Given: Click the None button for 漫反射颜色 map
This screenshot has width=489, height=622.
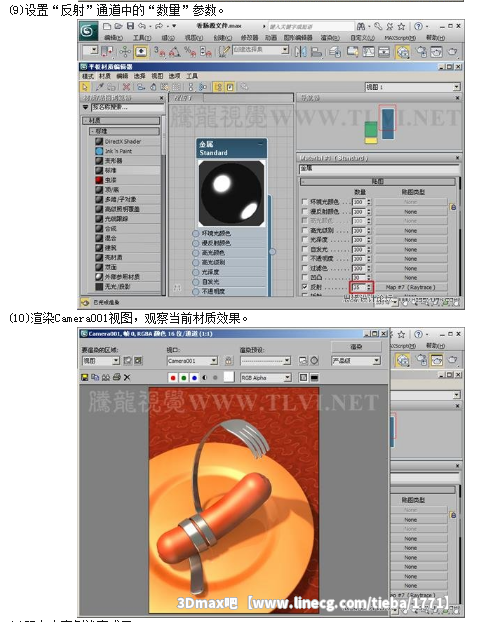Looking at the screenshot, I should point(411,211).
